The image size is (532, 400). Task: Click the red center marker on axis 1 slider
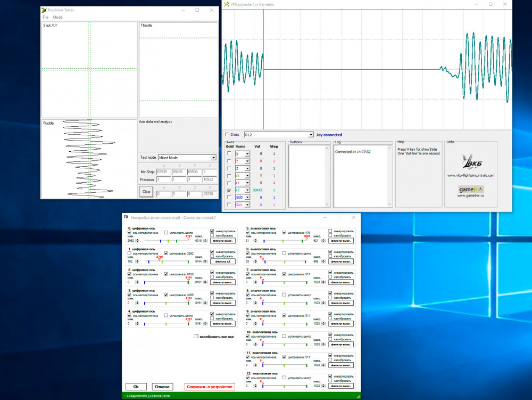pyautogui.click(x=160, y=258)
